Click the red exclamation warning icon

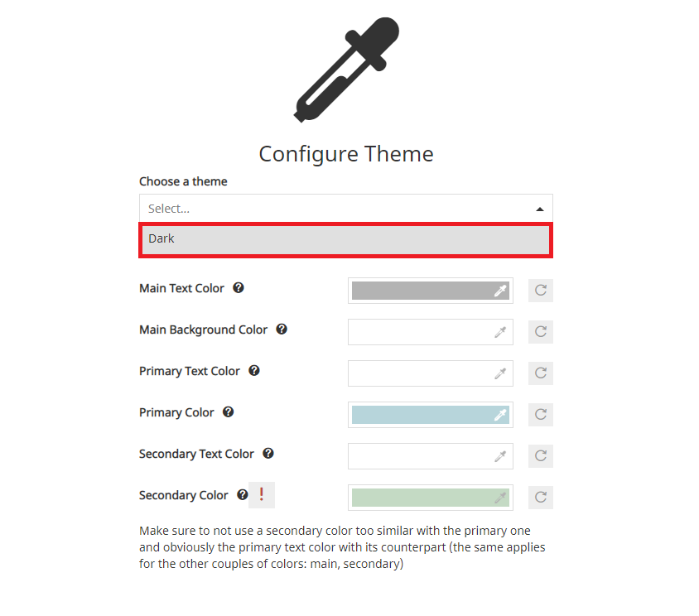[262, 495]
